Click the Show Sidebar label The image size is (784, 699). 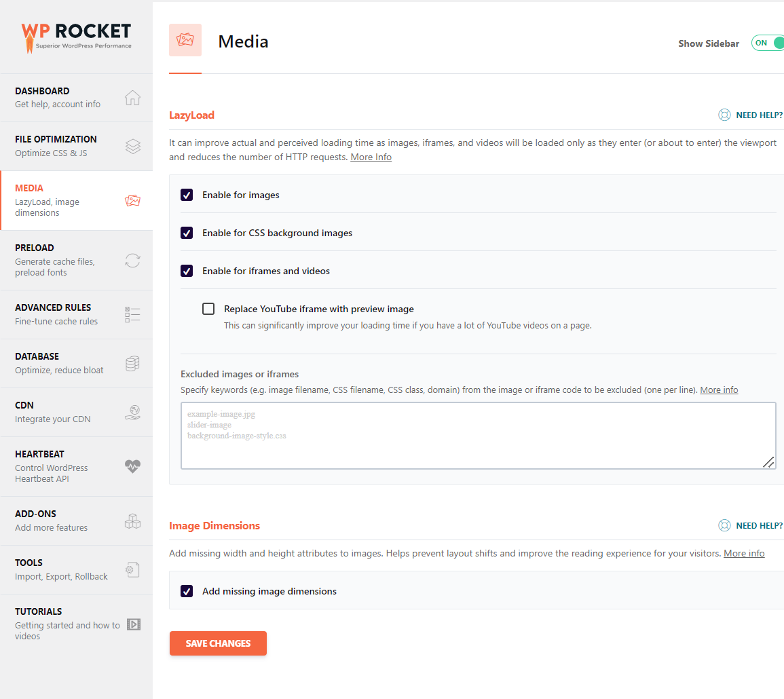click(709, 43)
